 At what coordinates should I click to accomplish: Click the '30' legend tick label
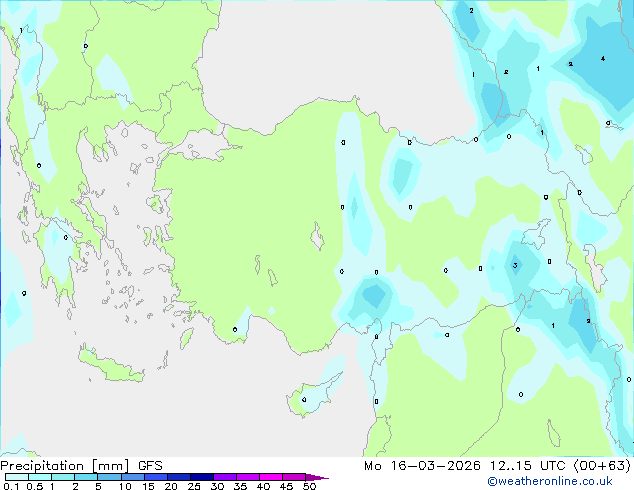217,486
